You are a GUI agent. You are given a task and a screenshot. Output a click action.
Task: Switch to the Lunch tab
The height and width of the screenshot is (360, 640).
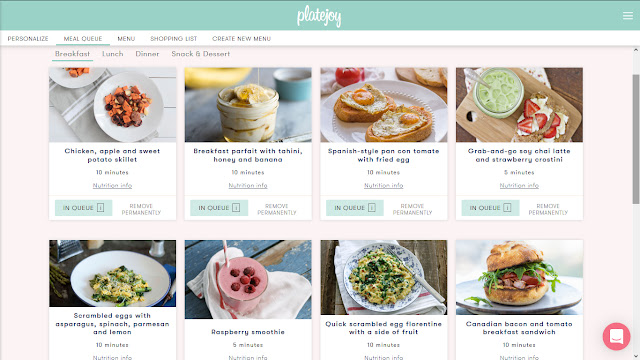point(113,54)
